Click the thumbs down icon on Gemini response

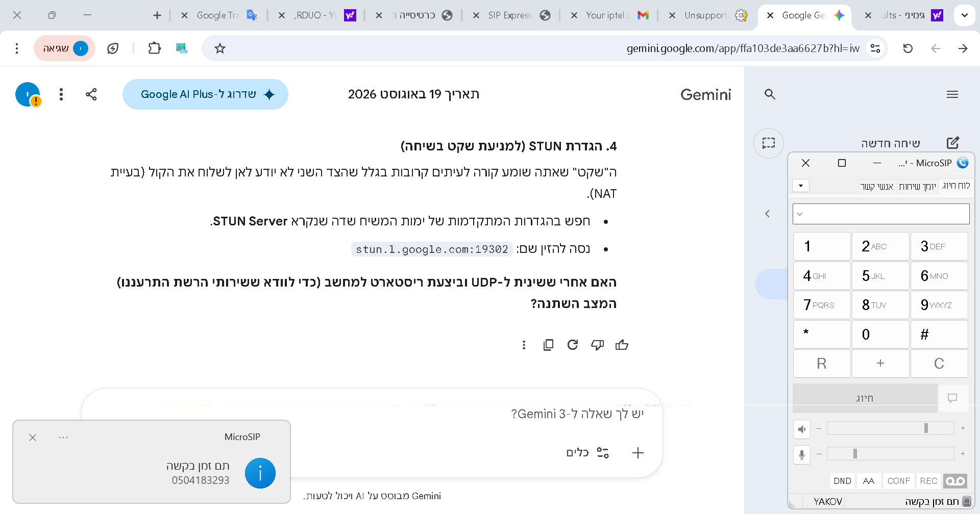(597, 345)
